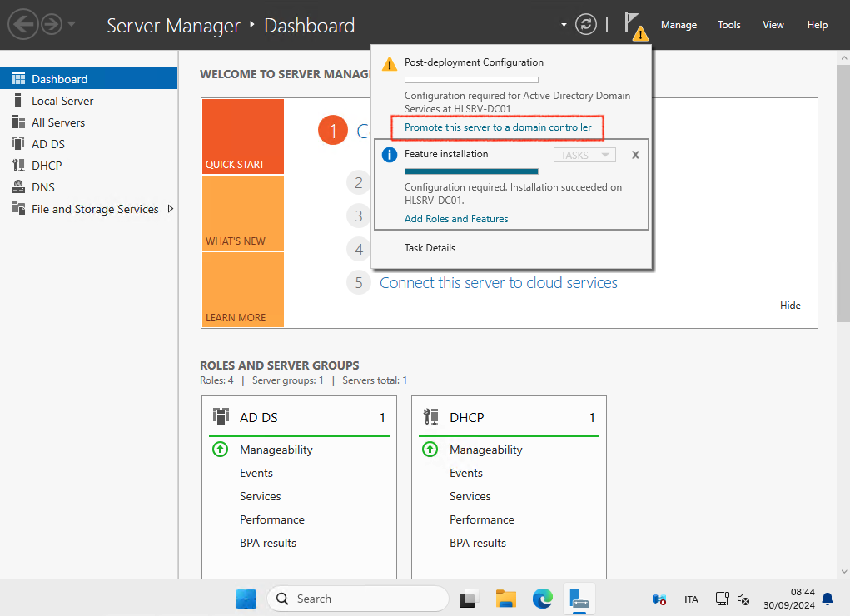
Task: Select Local Server in the sidebar
Action: point(62,101)
